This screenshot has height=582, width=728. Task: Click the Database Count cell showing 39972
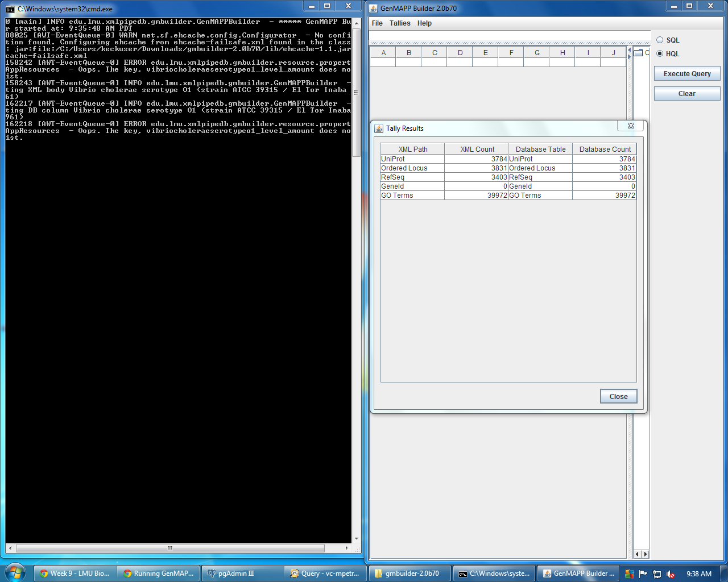click(605, 196)
